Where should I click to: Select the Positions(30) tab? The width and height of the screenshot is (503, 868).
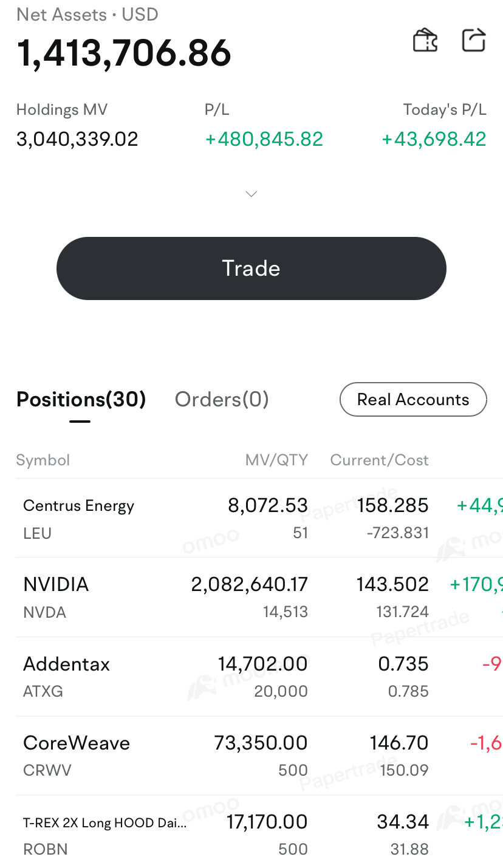[81, 400]
